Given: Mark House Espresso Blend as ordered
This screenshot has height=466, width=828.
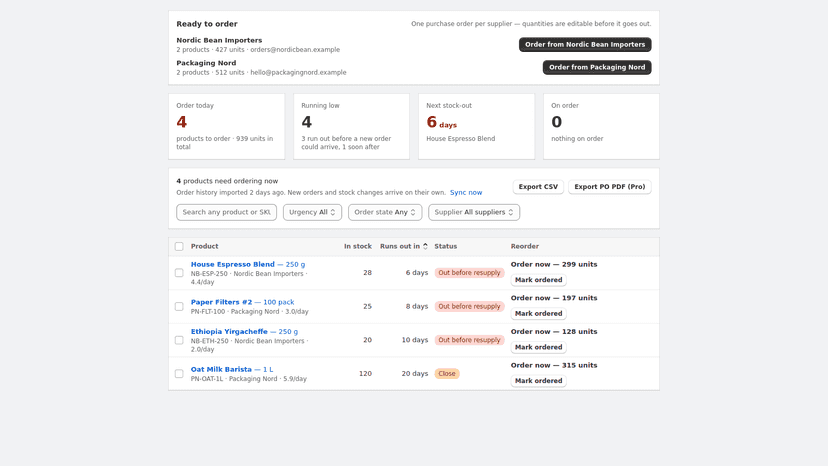Looking at the screenshot, I should [x=538, y=280].
